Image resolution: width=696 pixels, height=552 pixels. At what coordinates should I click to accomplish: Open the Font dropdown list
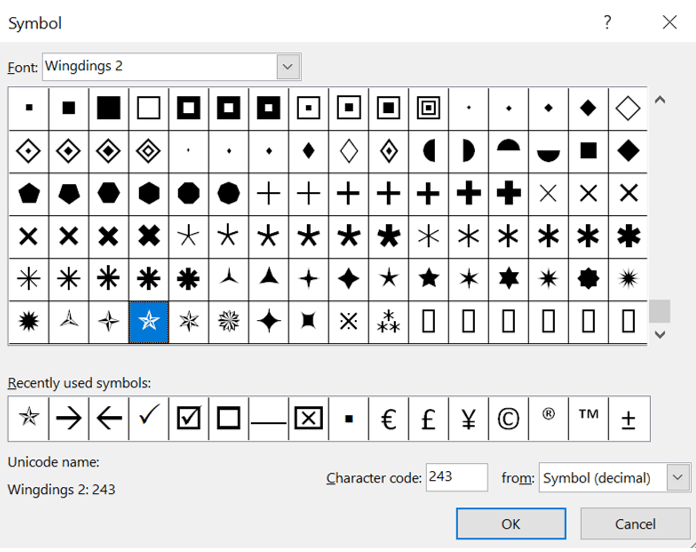pyautogui.click(x=288, y=67)
